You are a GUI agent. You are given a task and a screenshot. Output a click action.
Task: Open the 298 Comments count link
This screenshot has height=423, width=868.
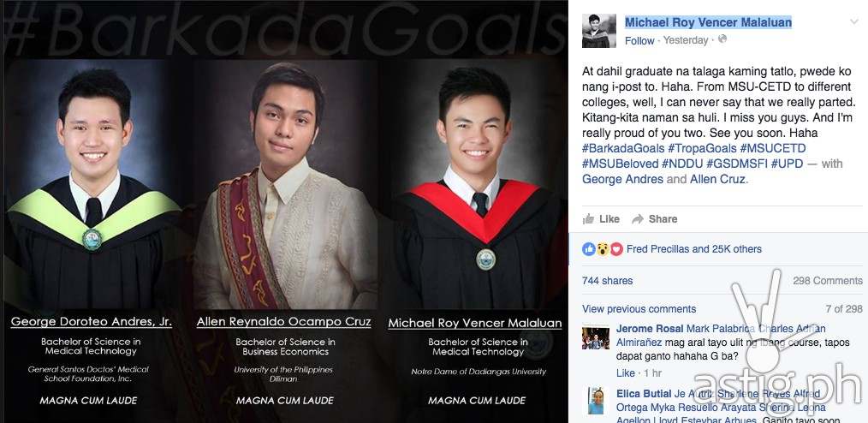tap(828, 281)
